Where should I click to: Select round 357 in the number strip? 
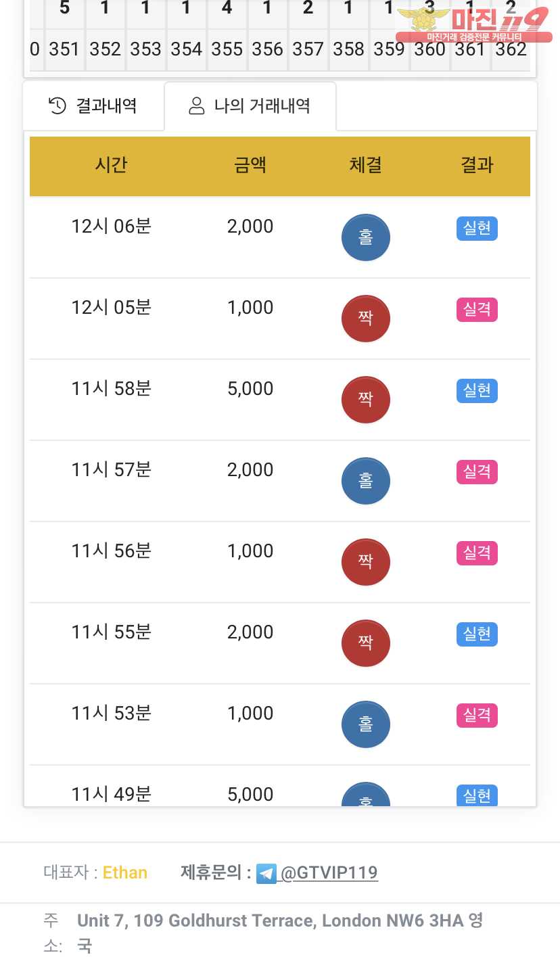[308, 49]
